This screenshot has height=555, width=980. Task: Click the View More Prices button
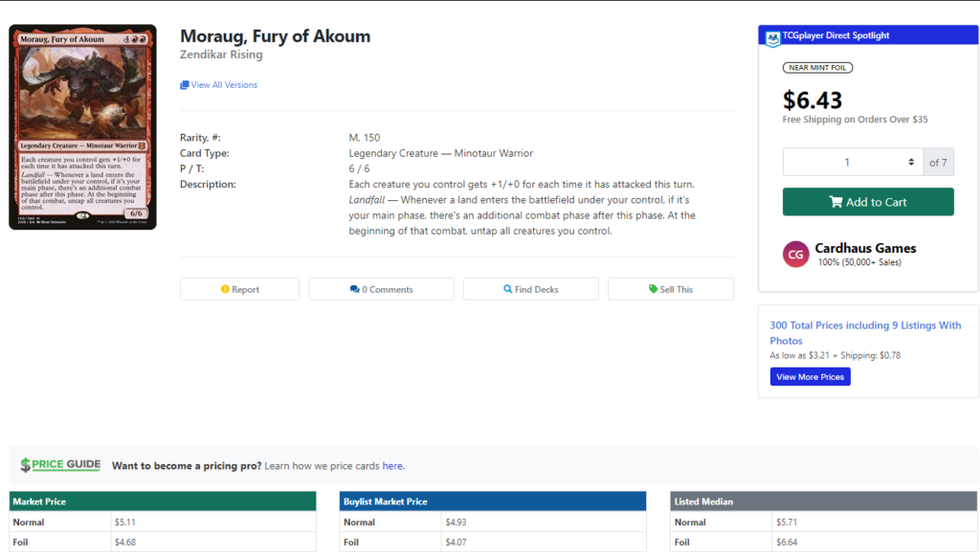click(x=810, y=377)
